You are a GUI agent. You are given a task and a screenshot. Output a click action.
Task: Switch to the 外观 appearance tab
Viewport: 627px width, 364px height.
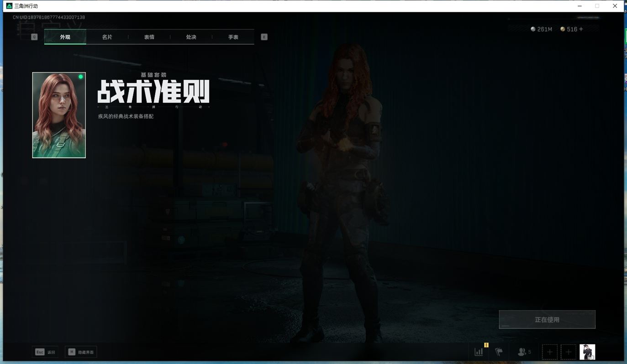(65, 37)
